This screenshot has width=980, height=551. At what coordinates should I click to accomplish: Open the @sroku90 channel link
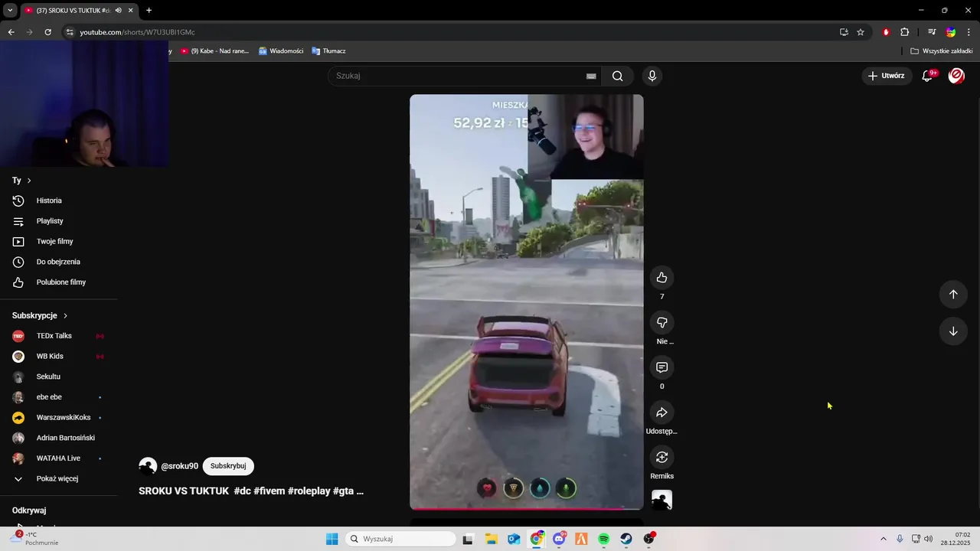tap(179, 466)
